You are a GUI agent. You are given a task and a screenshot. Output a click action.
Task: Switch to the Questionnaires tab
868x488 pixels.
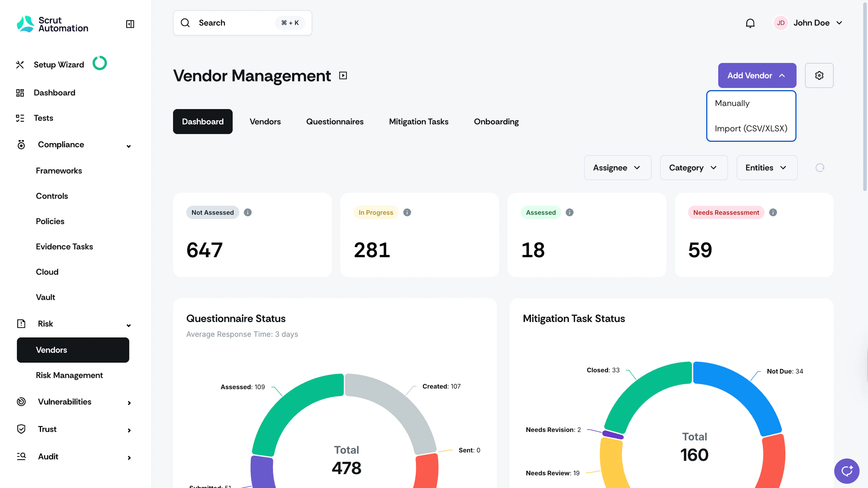click(x=335, y=122)
